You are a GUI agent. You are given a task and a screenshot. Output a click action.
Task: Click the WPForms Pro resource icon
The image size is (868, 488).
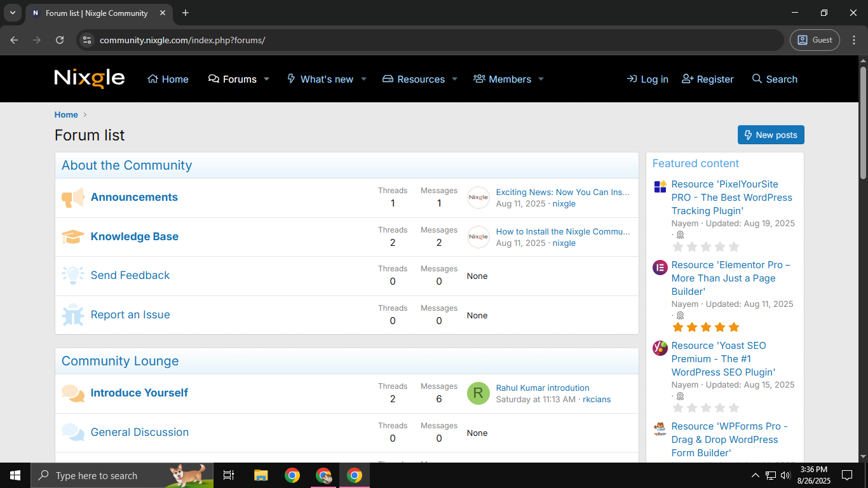[660, 429]
